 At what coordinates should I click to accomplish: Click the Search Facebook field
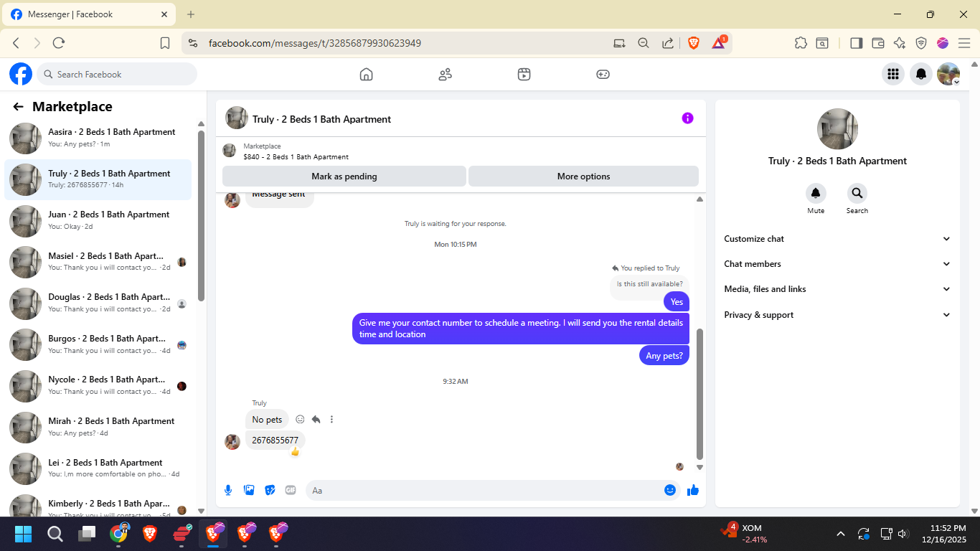click(117, 74)
